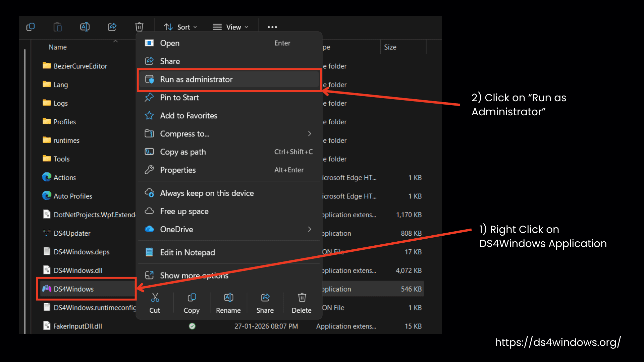Click the Run as administrator shield icon
Image resolution: width=644 pixels, height=362 pixels.
[149, 79]
